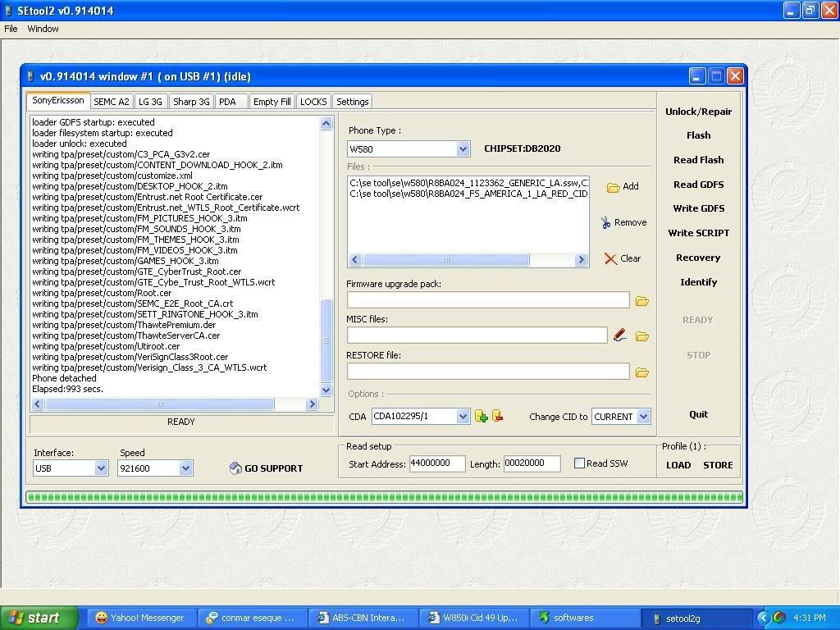This screenshot has width=840, height=630.
Task: Click the GO SUPPORT icon
Action: (235, 468)
